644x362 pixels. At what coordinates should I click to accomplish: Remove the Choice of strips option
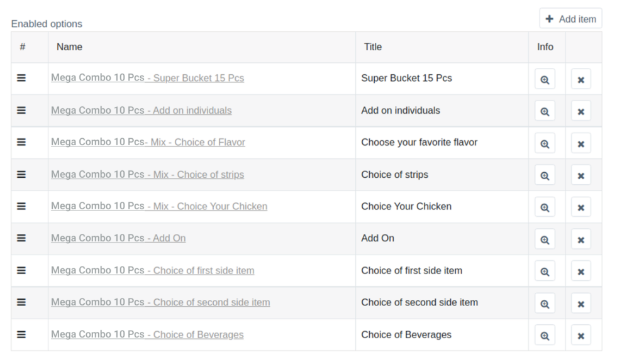tap(580, 175)
